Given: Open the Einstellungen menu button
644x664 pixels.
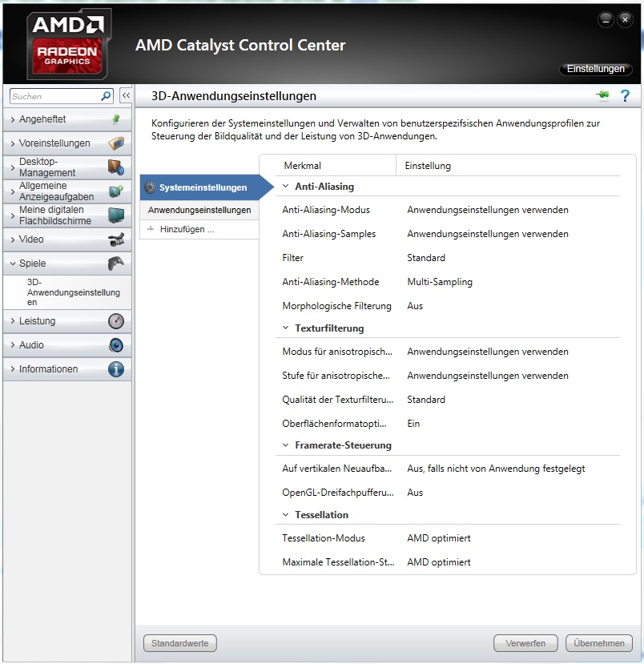Looking at the screenshot, I should pos(596,69).
